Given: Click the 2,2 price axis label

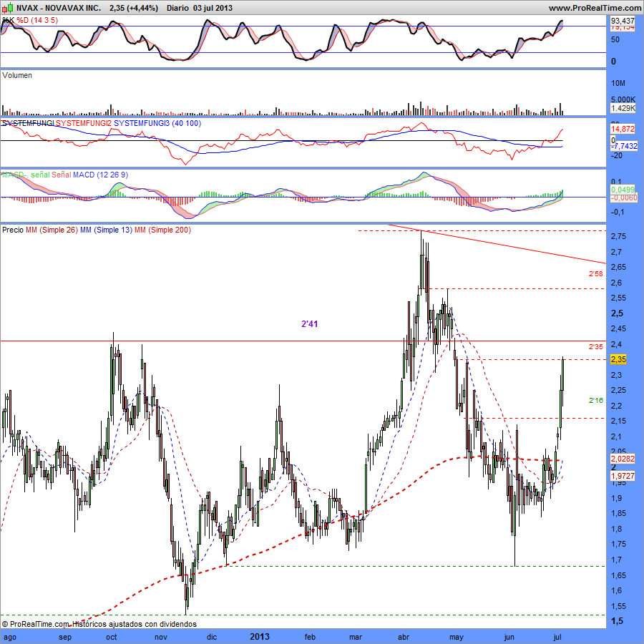Looking at the screenshot, I should click(617, 406).
